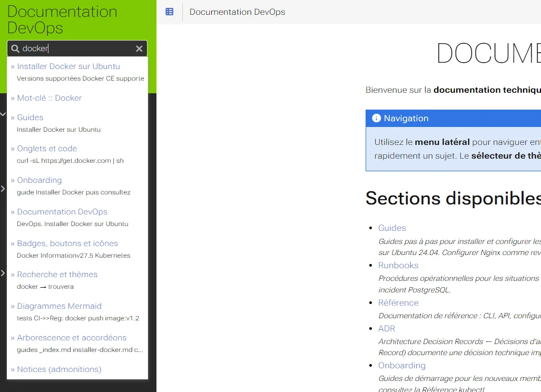Open the Runbooks section link
Image resolution: width=541 pixels, height=392 pixels.
(x=398, y=265)
